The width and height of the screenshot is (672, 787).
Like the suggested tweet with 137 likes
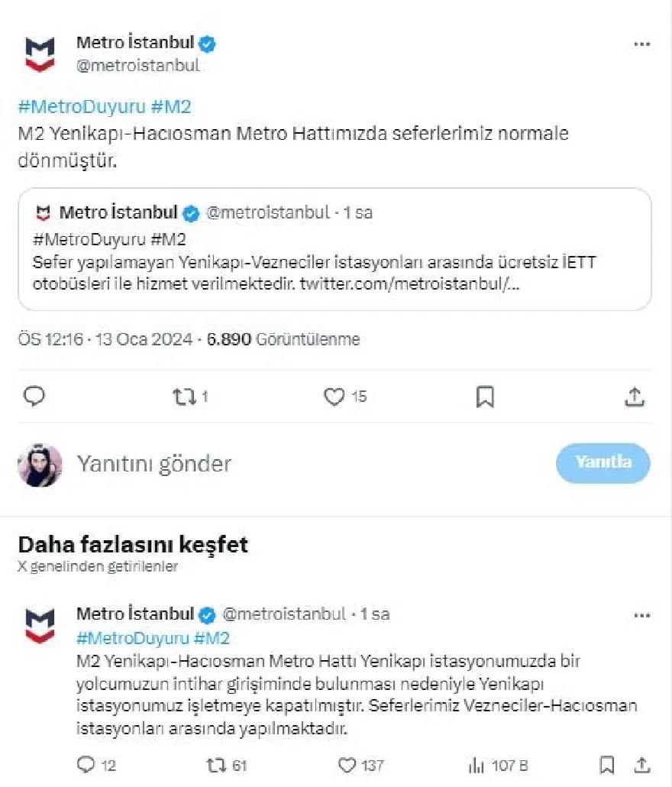[x=360, y=766]
